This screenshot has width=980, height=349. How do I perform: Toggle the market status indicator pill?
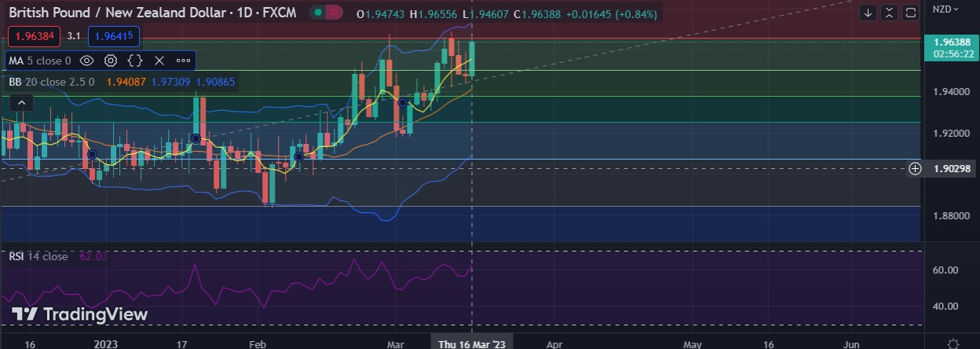coord(326,13)
